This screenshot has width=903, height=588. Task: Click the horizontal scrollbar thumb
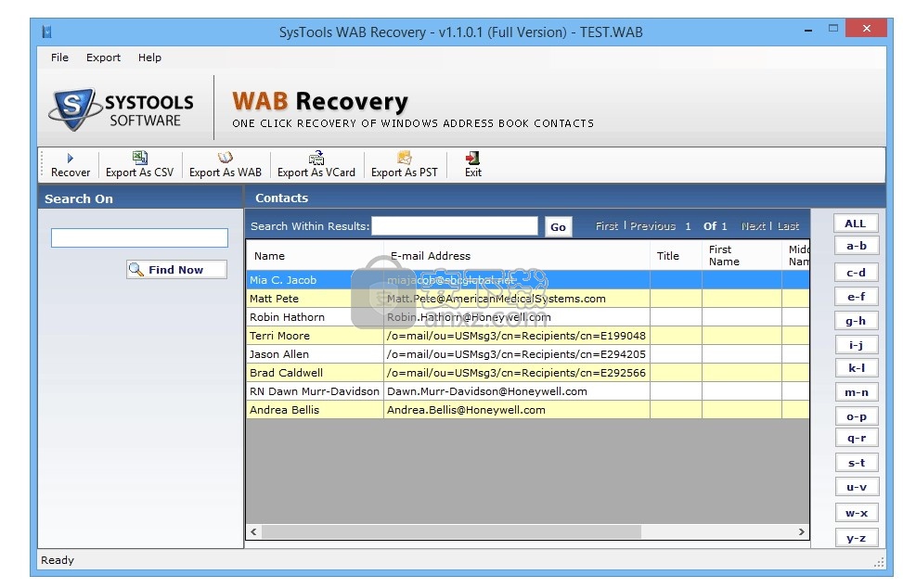click(x=451, y=531)
